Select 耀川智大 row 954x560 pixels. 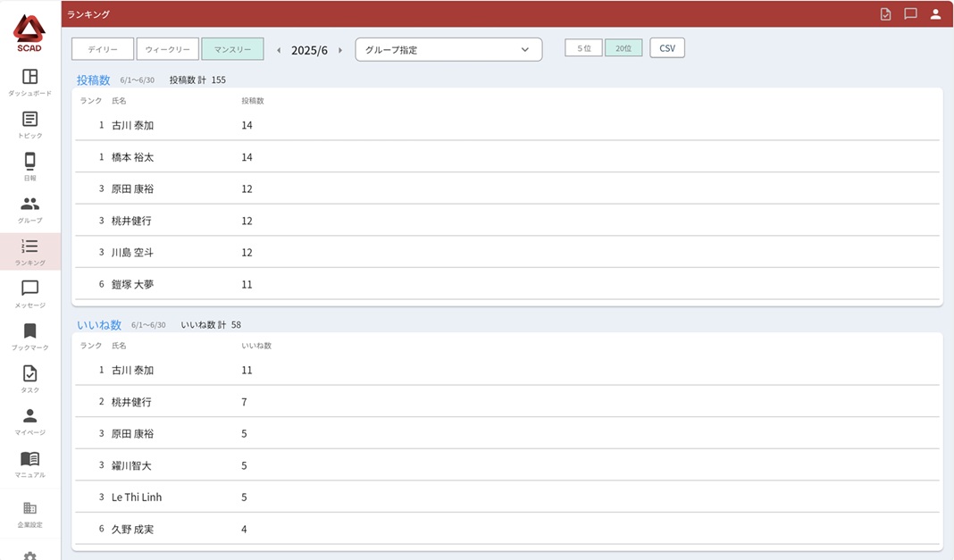coord(507,465)
